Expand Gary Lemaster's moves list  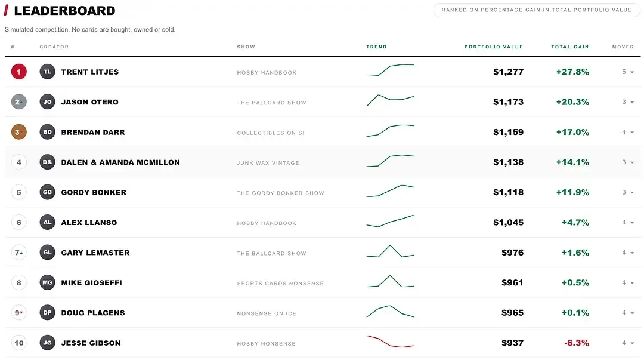pyautogui.click(x=628, y=253)
